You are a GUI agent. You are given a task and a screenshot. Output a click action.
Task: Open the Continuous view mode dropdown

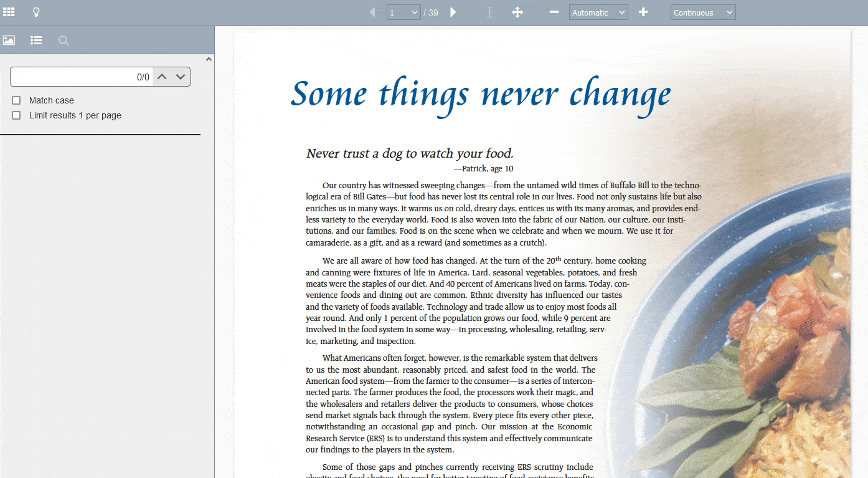click(x=703, y=12)
